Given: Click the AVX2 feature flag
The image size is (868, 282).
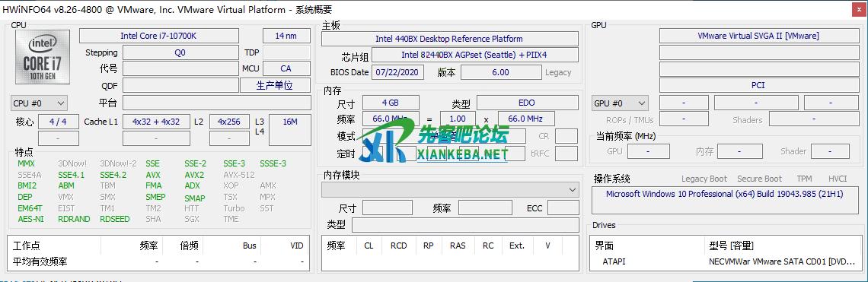Looking at the screenshot, I should pos(194,175).
